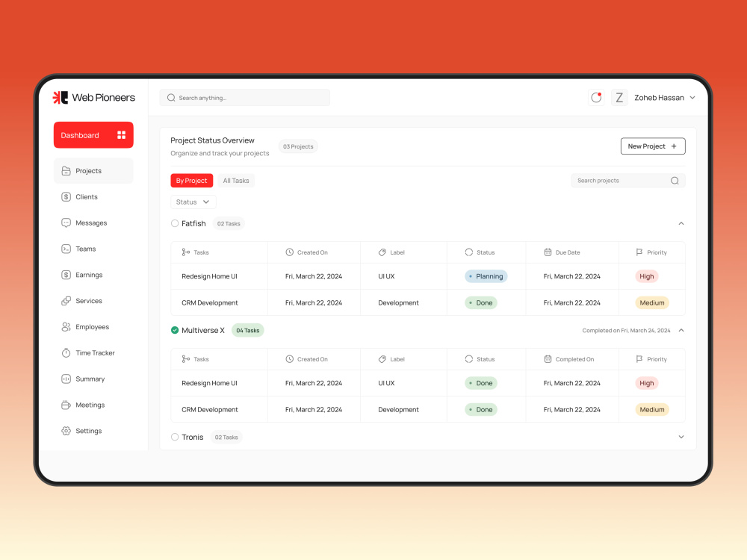Click Done status for Fatfish CRM Development
The width and height of the screenshot is (747, 560).
coord(480,303)
